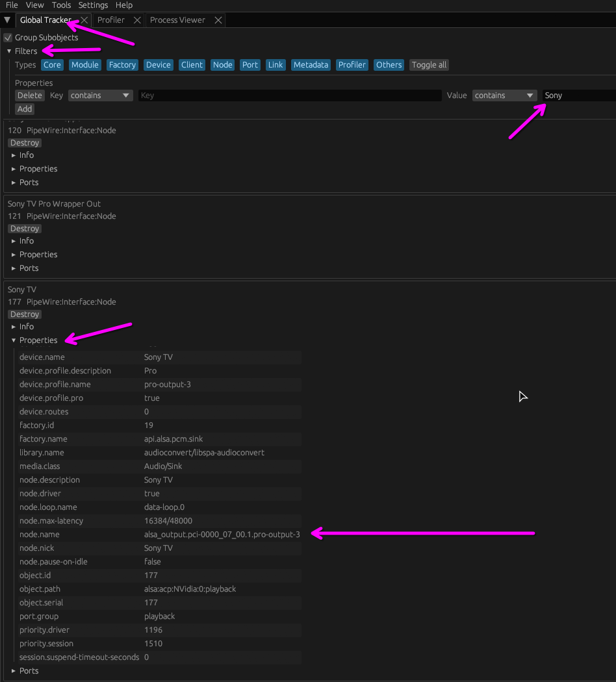The width and height of the screenshot is (616, 682).
Task: Destroy the Sony TV node 177
Action: [x=25, y=314]
